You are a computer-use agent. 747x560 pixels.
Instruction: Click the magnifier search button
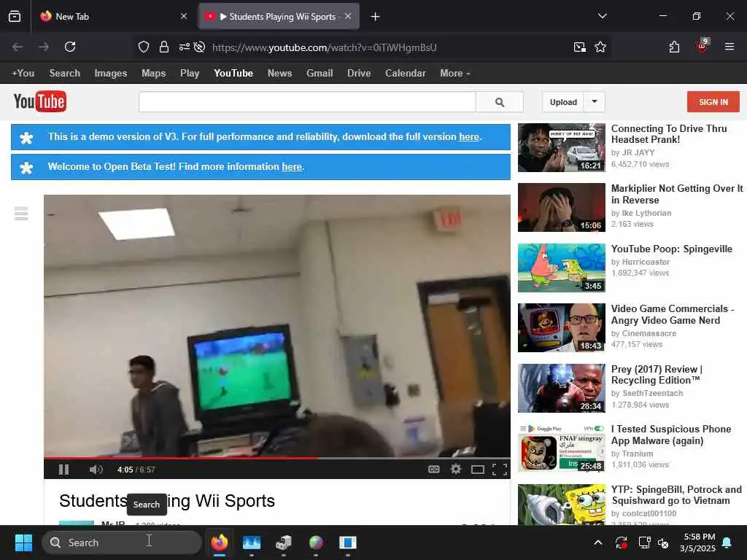pyautogui.click(x=499, y=102)
